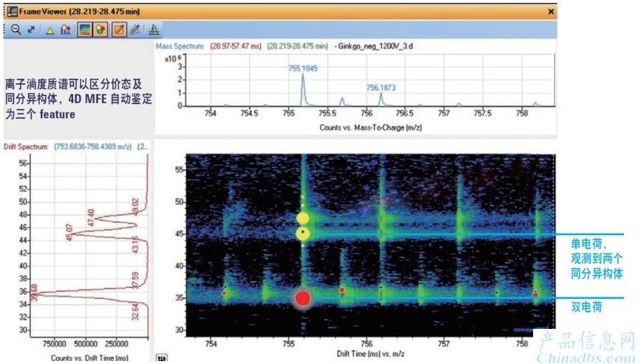Screen dimensions: 644x364
Task: Click the 43.15 drift spectrum label
Action: click(x=135, y=244)
